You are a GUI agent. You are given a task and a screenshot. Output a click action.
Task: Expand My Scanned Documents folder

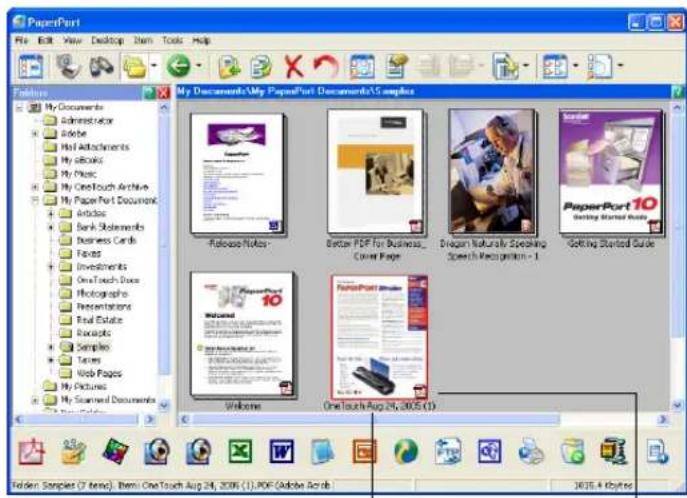click(35, 400)
